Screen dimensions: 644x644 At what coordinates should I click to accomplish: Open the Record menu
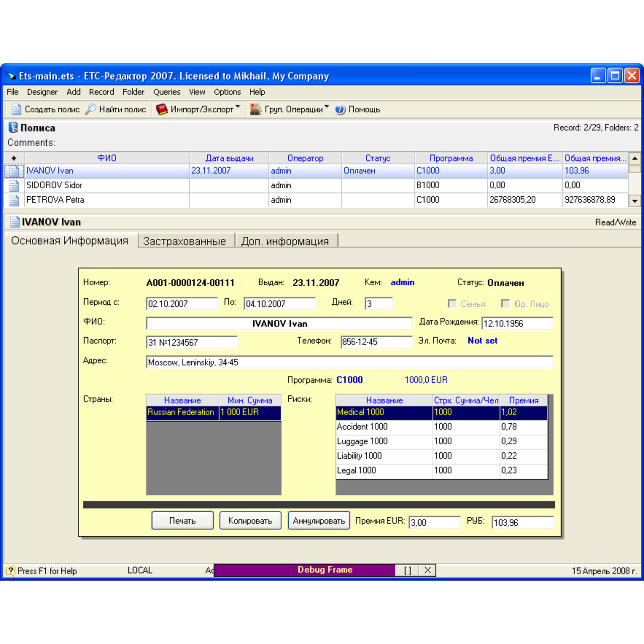point(102,92)
